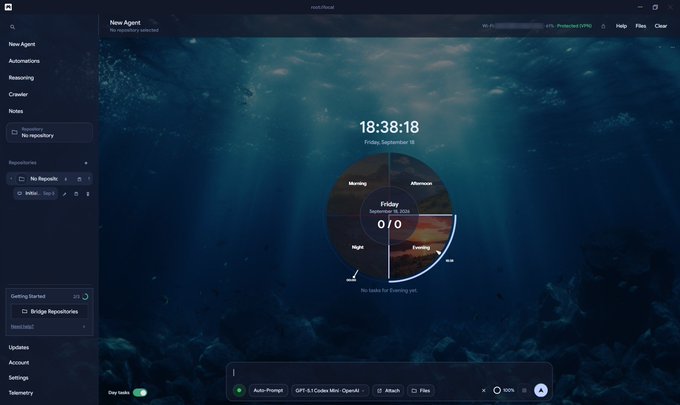Collapse the No Repository tree chevron
Viewport: 680px width, 405px height.
(x=11, y=179)
